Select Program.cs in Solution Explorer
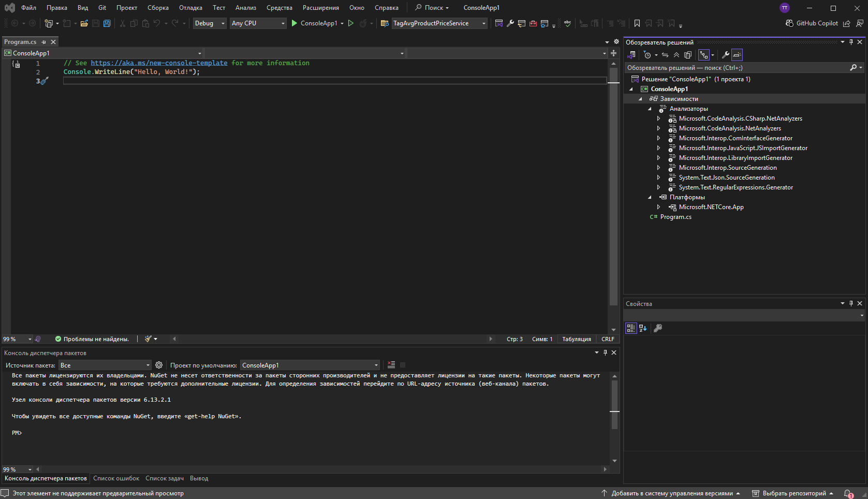The image size is (868, 499). (675, 217)
